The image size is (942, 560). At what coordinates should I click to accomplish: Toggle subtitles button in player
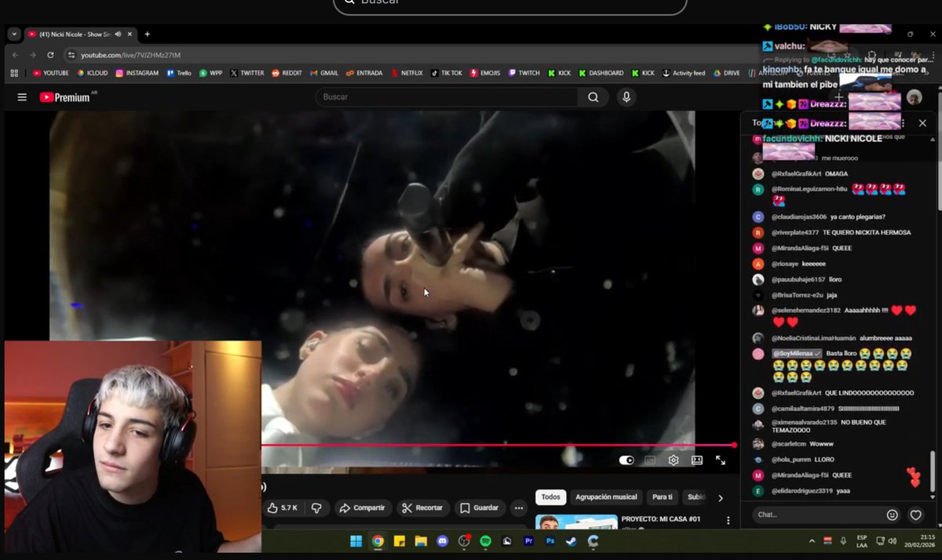[x=649, y=460]
